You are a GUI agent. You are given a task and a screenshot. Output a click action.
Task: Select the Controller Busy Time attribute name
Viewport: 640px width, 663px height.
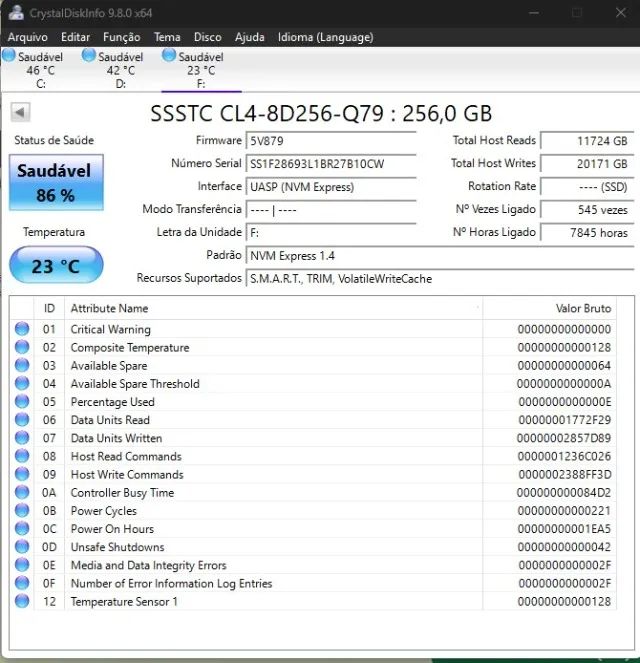click(x=122, y=493)
